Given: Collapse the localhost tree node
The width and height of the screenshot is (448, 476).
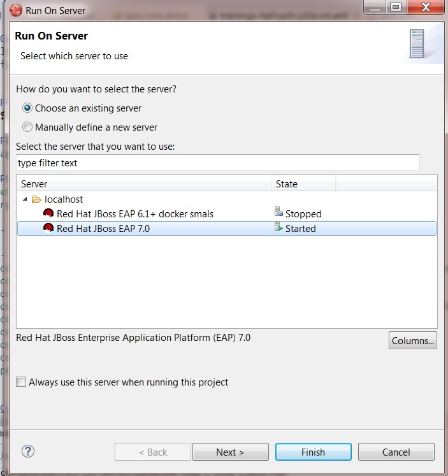Looking at the screenshot, I should point(25,199).
